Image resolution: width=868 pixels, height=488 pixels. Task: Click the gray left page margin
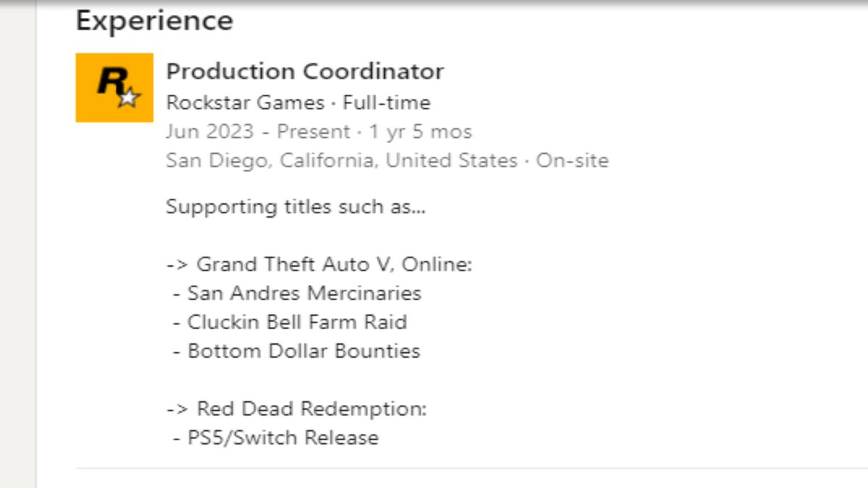(17, 246)
